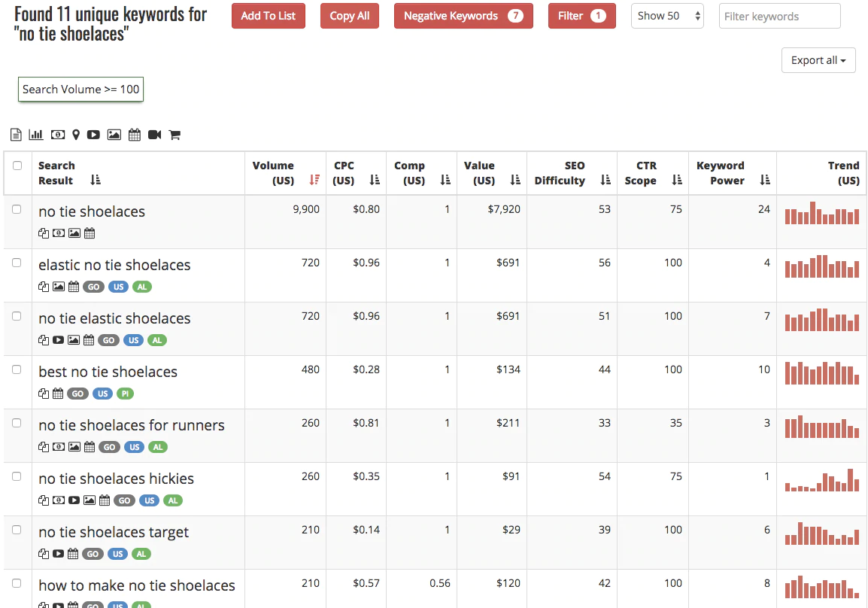
Task: Focus the 'Filter keywords' input field
Action: click(x=779, y=16)
